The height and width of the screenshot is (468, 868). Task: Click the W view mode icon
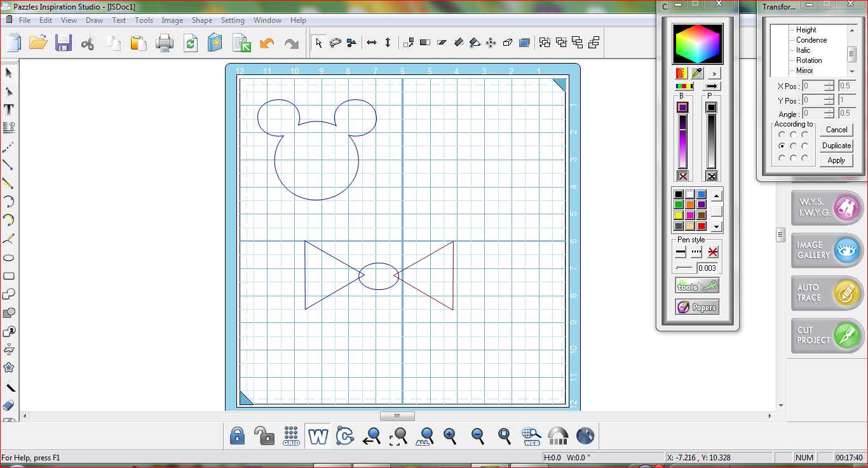pos(318,436)
